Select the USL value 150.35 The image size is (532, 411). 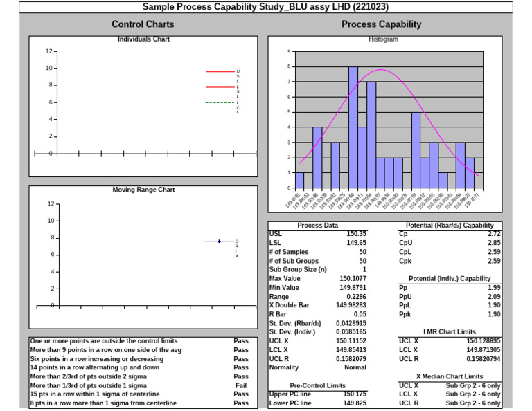tap(356, 234)
